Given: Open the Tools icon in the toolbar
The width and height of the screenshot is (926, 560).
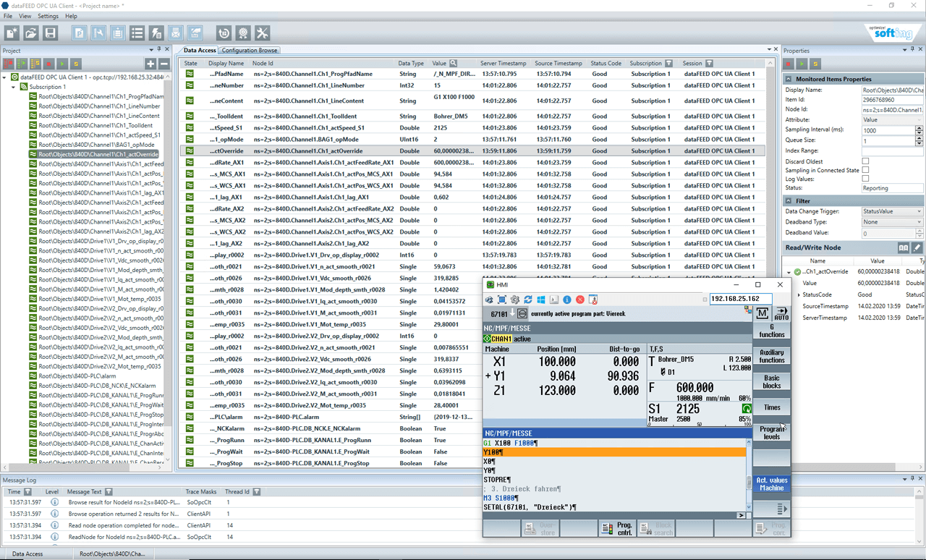Looking at the screenshot, I should click(x=262, y=33).
